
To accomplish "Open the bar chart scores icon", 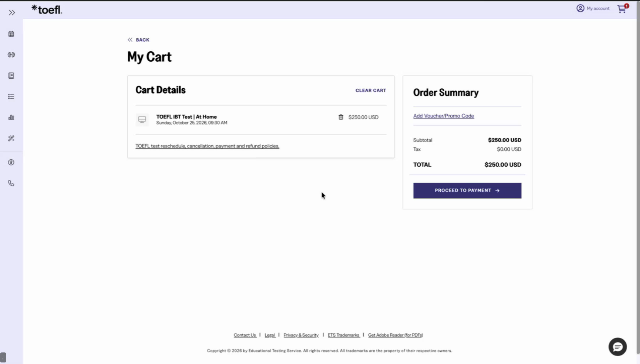I will (x=11, y=118).
